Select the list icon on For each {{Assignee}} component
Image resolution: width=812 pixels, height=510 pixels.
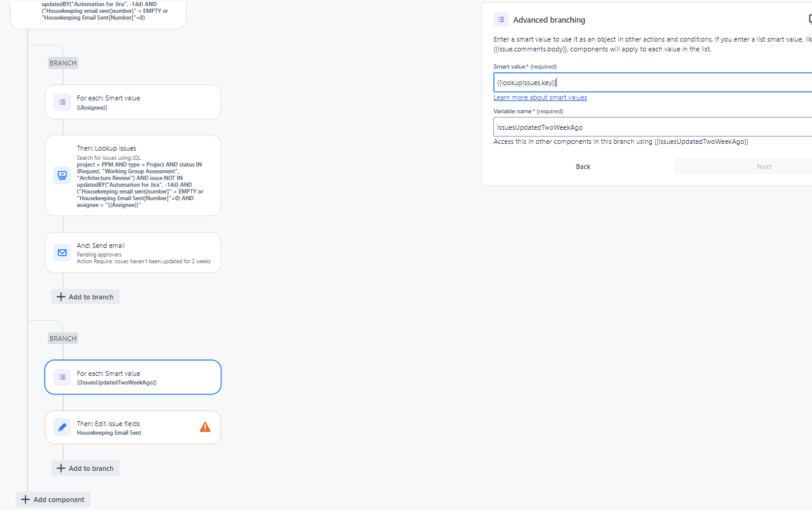(x=62, y=102)
